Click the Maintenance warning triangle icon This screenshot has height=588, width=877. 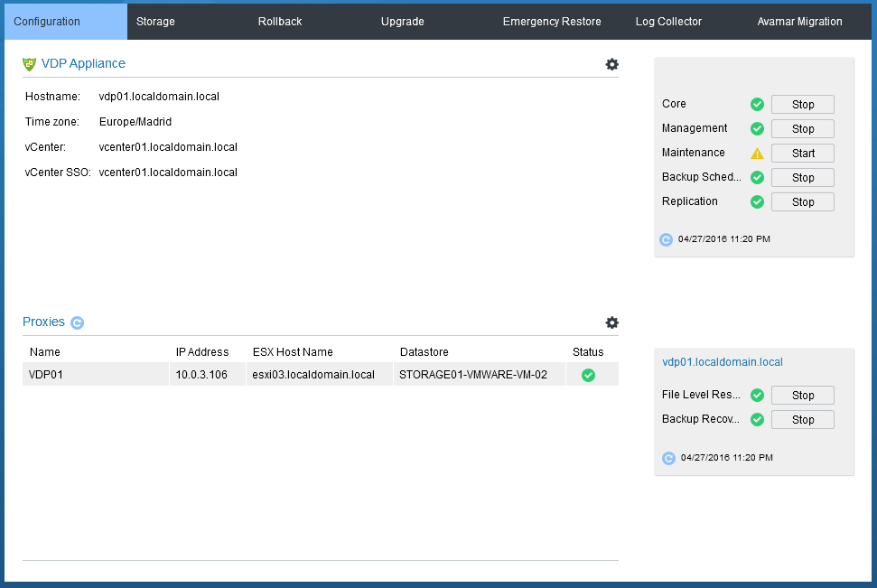click(757, 154)
